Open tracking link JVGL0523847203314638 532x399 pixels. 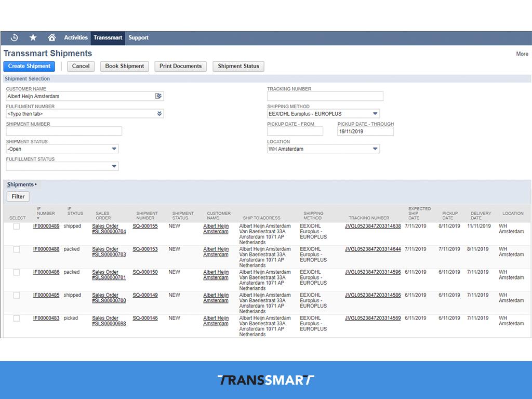(373, 227)
